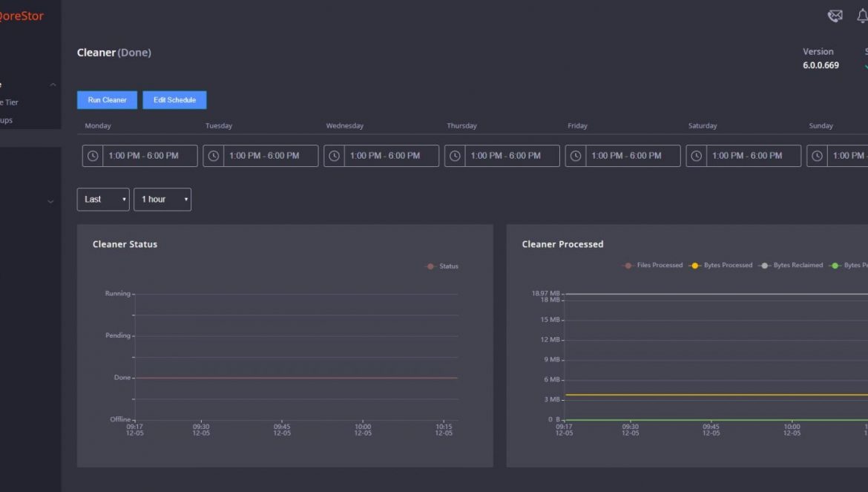Image resolution: width=868 pixels, height=492 pixels.
Task: Click the QoreStor logo in the sidebar
Action: tap(21, 16)
